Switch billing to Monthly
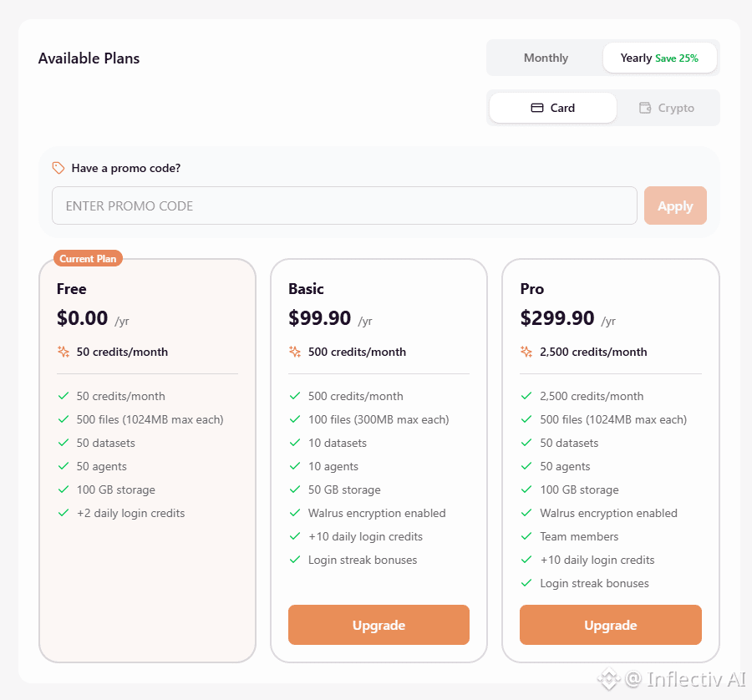Image resolution: width=752 pixels, height=700 pixels. (x=546, y=58)
